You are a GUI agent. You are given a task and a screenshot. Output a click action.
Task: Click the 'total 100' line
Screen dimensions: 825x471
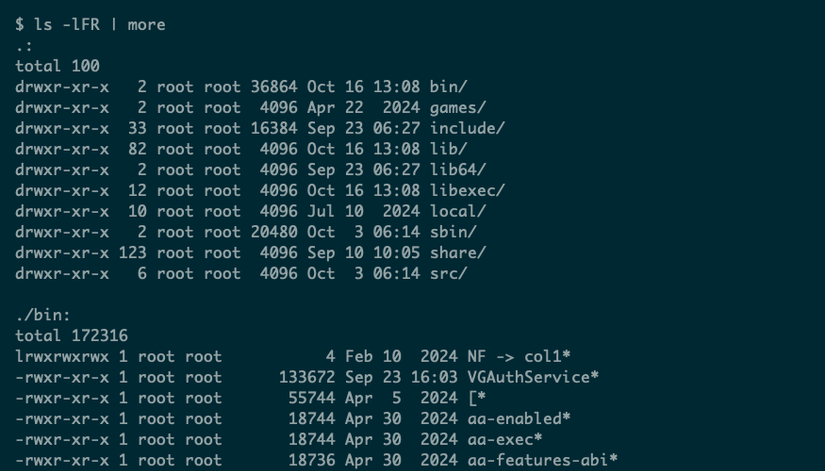pyautogui.click(x=58, y=66)
